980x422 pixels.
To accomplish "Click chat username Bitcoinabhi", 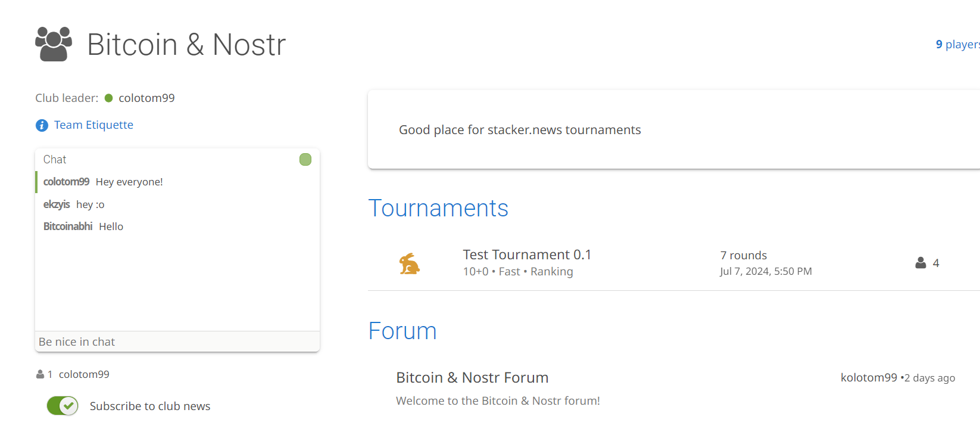I will 68,226.
